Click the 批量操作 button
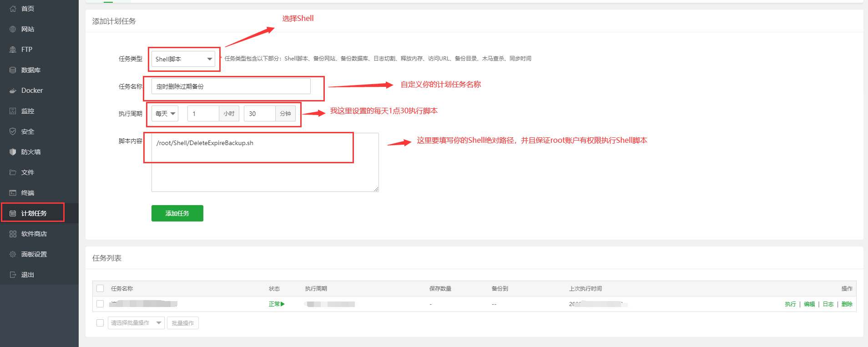The height and width of the screenshot is (347, 868). coord(183,323)
